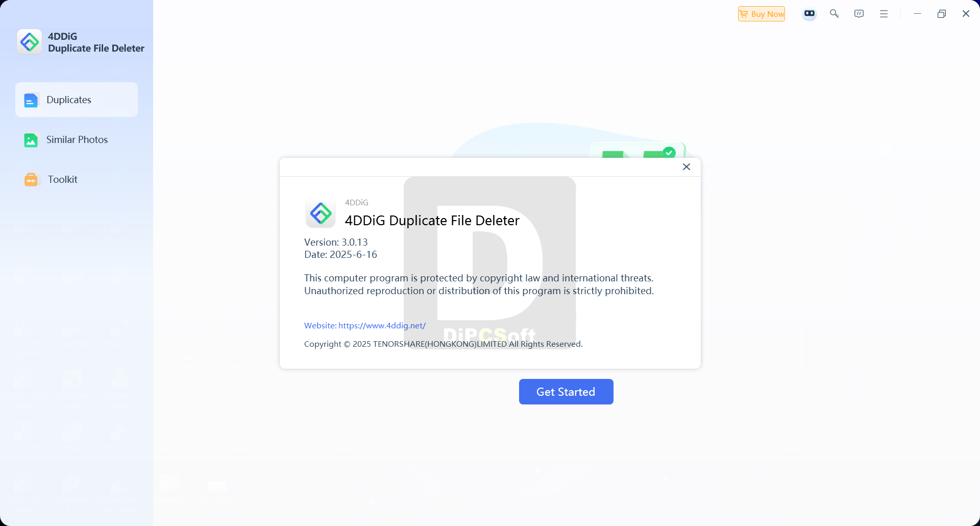Viewport: 980px width, 526px height.
Task: Click the Buy Now cart button
Action: click(x=762, y=14)
